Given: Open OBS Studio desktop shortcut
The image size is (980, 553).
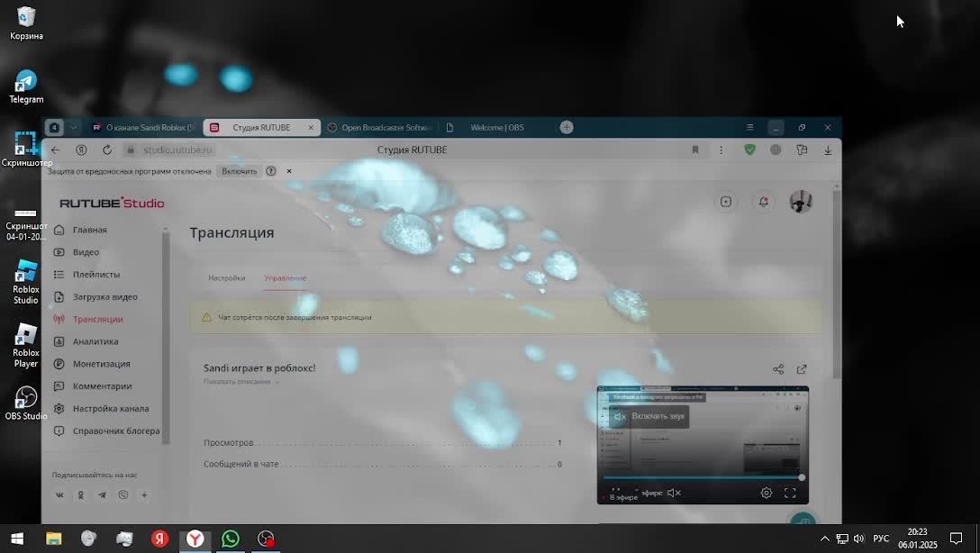Looking at the screenshot, I should pos(25,403).
